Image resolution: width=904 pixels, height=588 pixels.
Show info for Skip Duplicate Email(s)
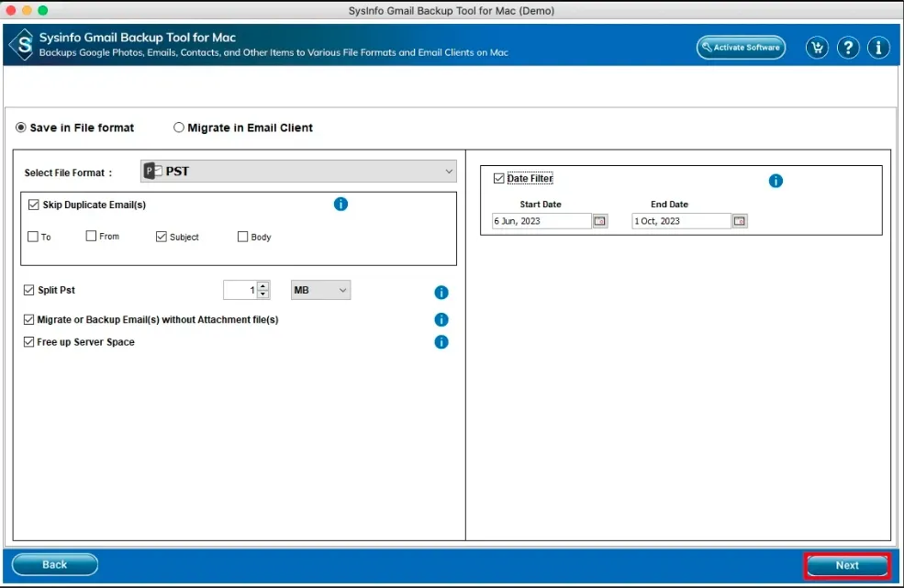[340, 204]
